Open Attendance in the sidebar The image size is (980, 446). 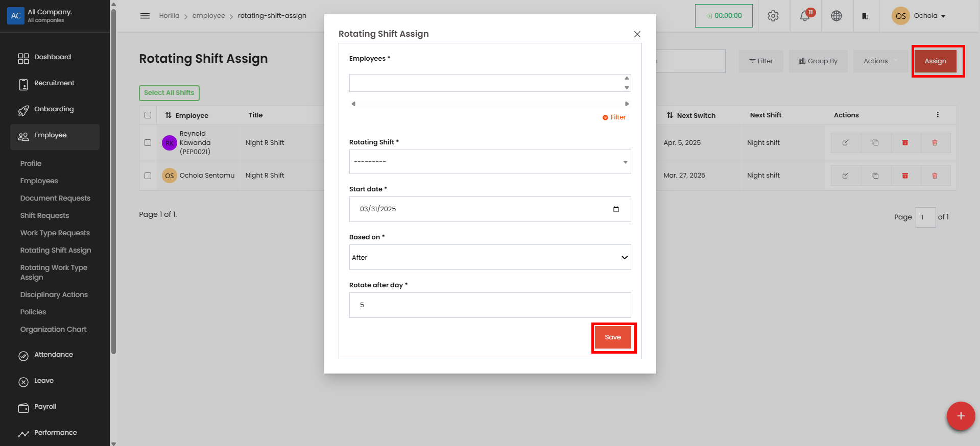pos(53,355)
